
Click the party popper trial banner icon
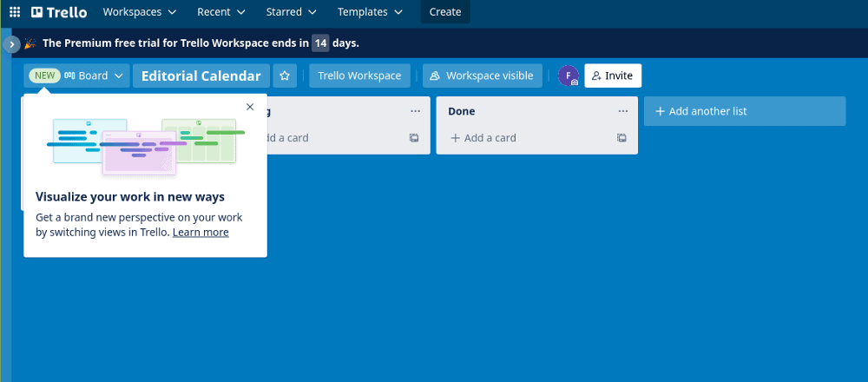[x=30, y=43]
